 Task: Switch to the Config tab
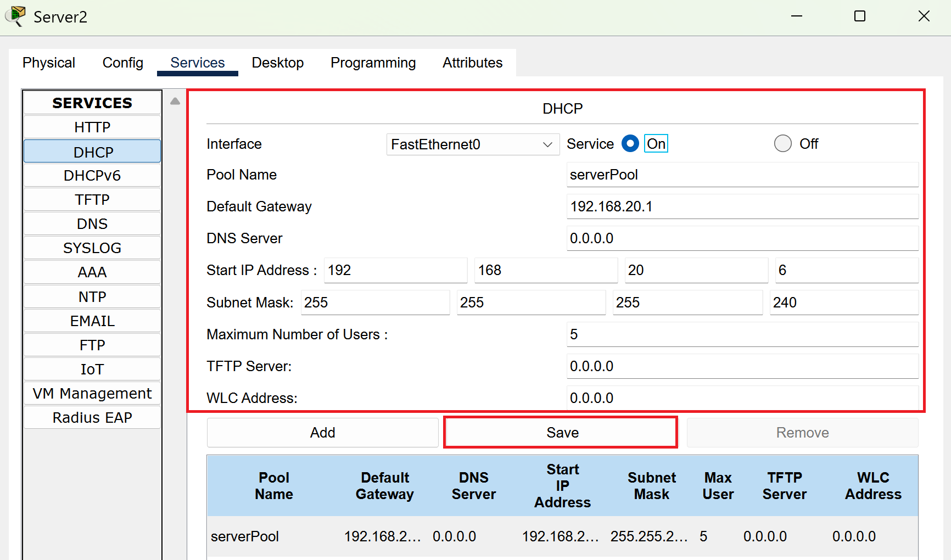tap(123, 63)
